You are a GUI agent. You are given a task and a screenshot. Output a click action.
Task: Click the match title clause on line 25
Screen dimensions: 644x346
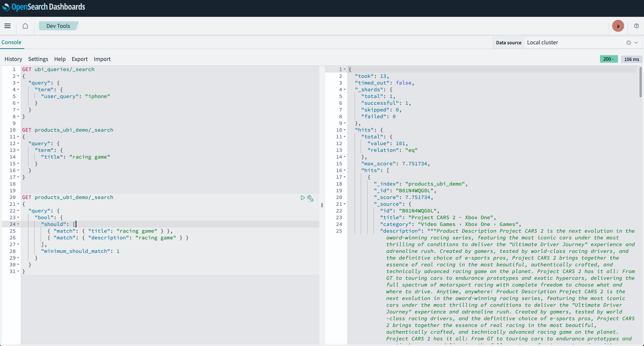110,231
